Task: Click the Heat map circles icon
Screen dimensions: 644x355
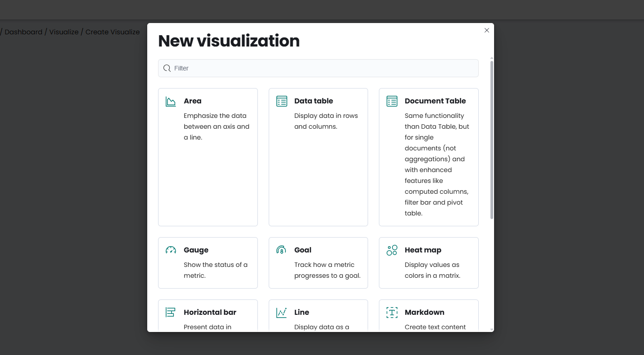Action: click(x=392, y=250)
